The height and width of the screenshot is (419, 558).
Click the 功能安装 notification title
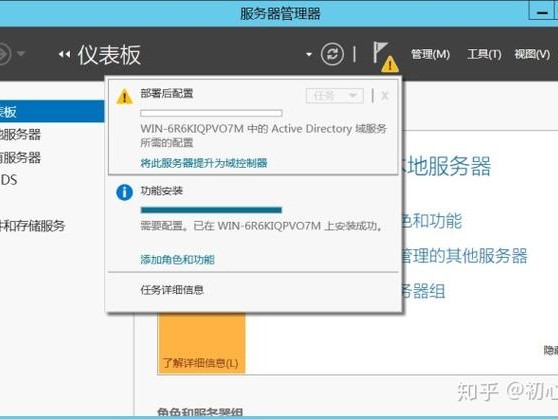pos(162,191)
